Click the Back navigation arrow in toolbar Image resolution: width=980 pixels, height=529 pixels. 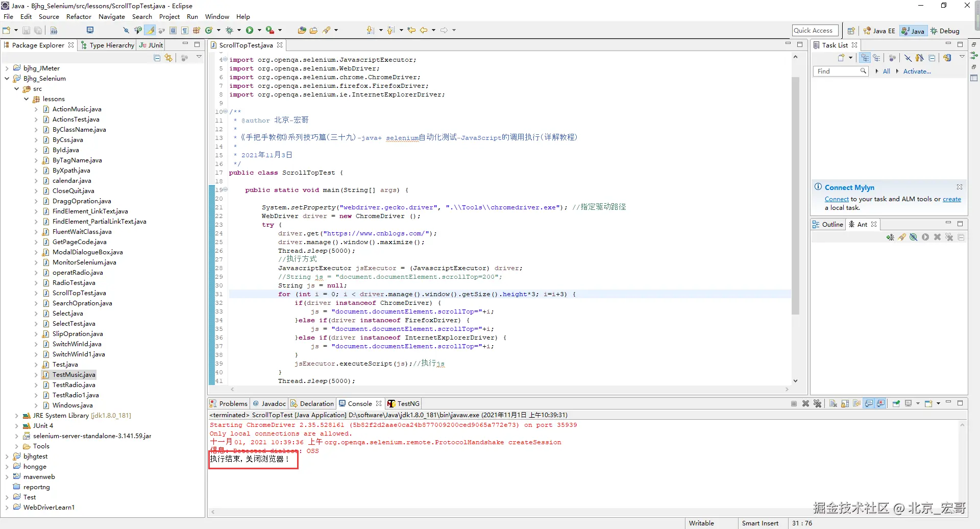tap(424, 31)
